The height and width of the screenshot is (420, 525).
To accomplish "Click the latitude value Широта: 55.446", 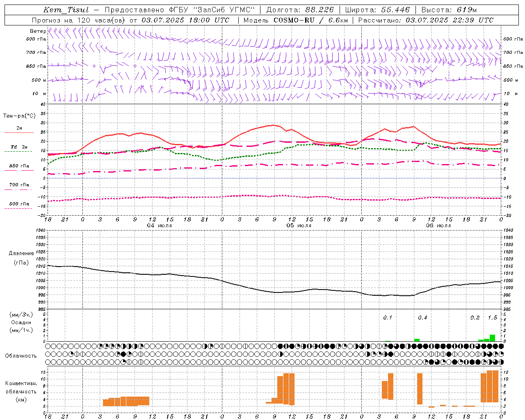I will pyautogui.click(x=377, y=10).
